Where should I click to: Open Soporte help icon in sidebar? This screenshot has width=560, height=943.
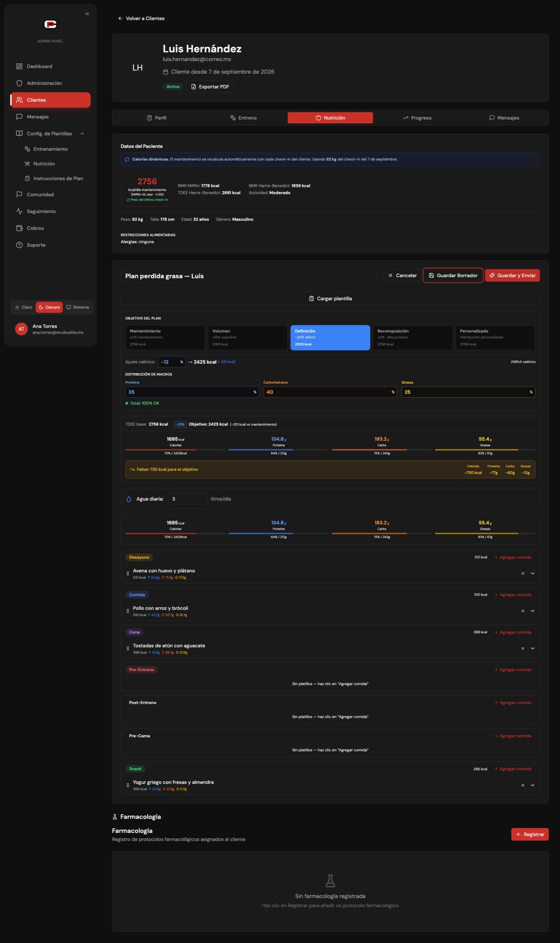[19, 245]
